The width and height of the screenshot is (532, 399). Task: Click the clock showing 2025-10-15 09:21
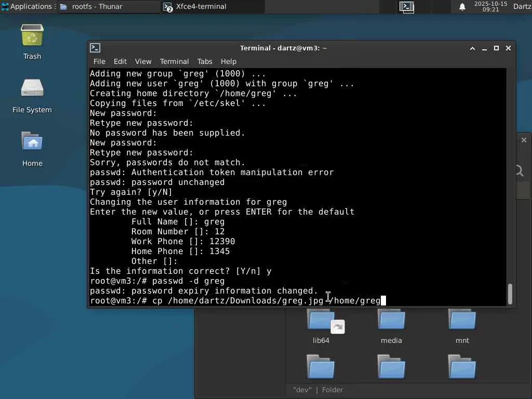(490, 6)
